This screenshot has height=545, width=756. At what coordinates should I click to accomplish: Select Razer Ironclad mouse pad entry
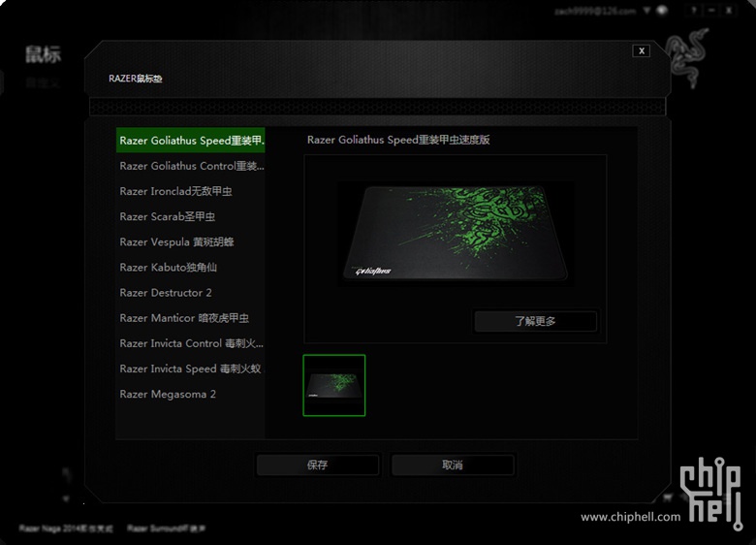(x=190, y=191)
